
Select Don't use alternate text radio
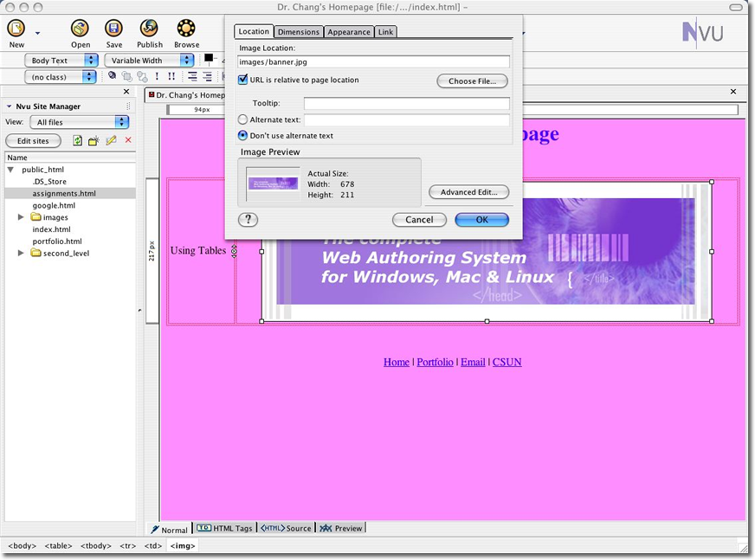[242, 135]
